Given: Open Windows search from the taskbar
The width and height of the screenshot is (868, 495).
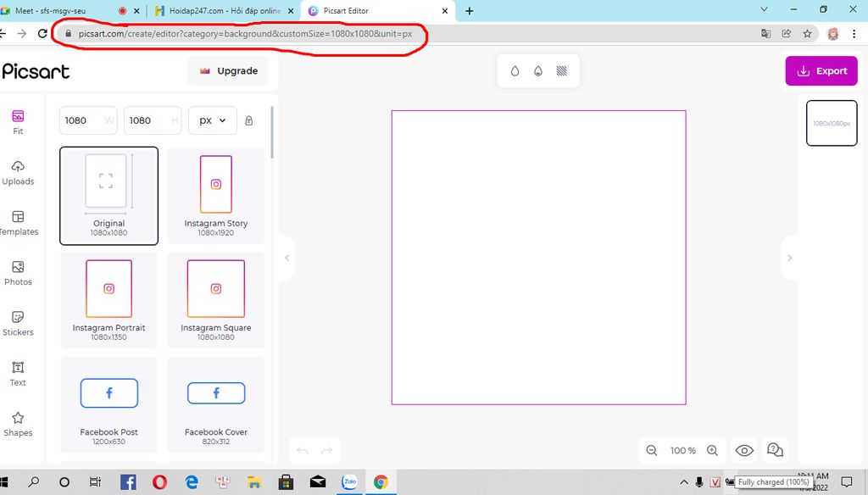Looking at the screenshot, I should pos(34,482).
